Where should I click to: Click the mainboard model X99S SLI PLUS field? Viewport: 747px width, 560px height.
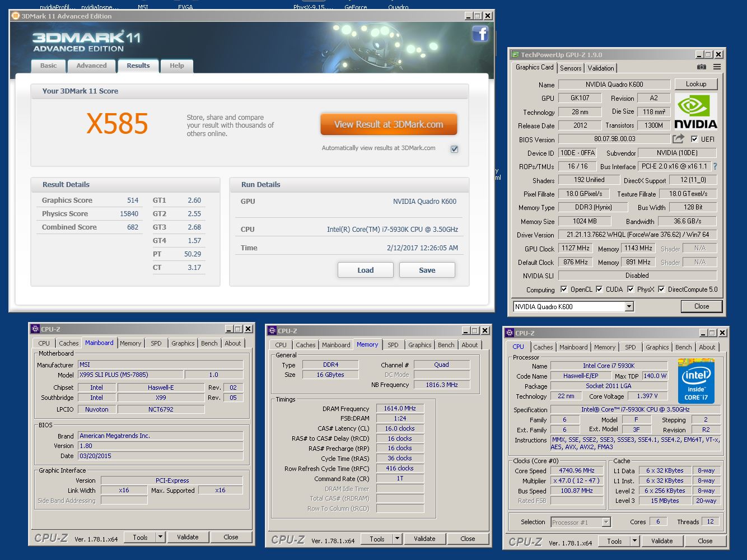pos(130,375)
